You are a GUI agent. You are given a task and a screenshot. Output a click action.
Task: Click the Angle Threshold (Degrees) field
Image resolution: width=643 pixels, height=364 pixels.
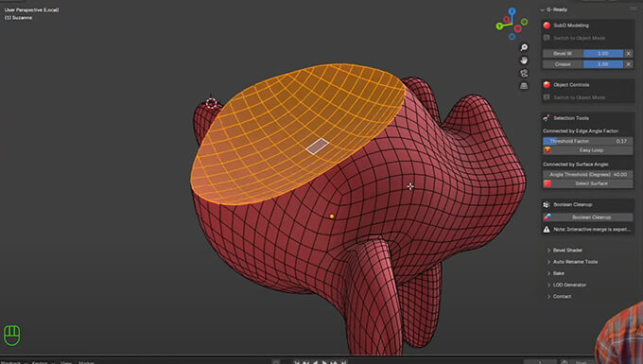pos(587,175)
